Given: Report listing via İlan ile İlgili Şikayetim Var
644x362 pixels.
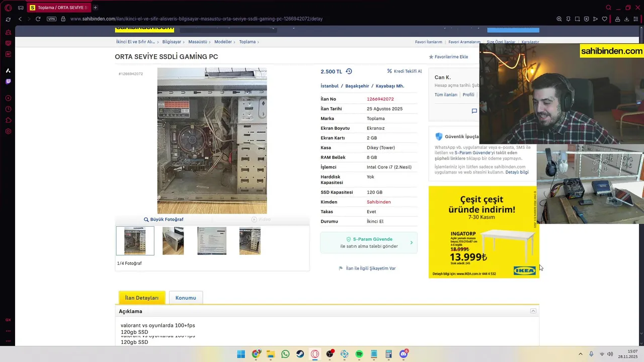Looking at the screenshot, I should (x=367, y=268).
